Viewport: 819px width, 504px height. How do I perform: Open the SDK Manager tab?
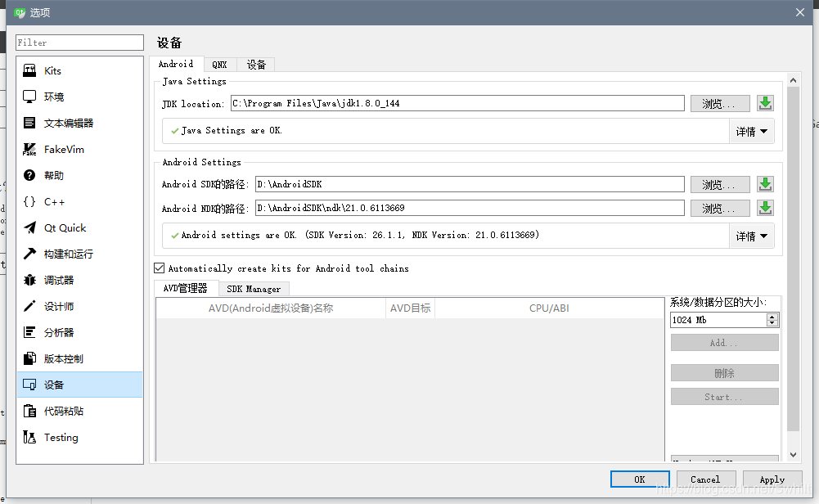point(254,288)
